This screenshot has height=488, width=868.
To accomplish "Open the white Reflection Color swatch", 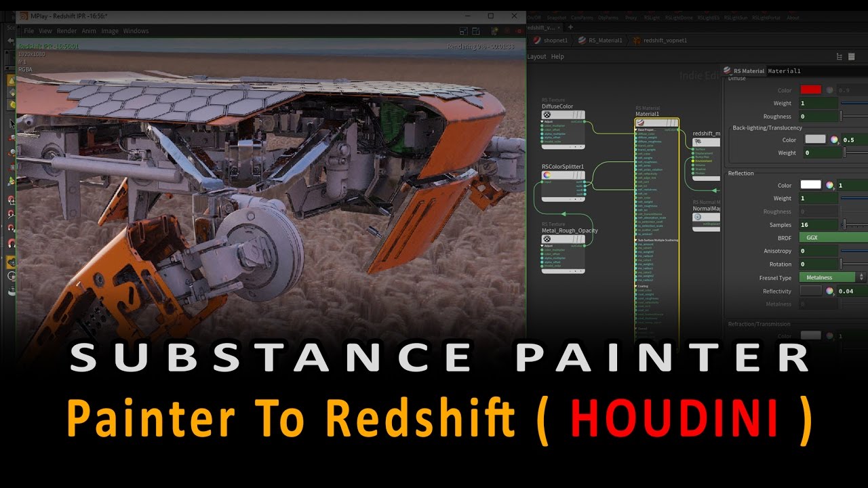I will [810, 185].
